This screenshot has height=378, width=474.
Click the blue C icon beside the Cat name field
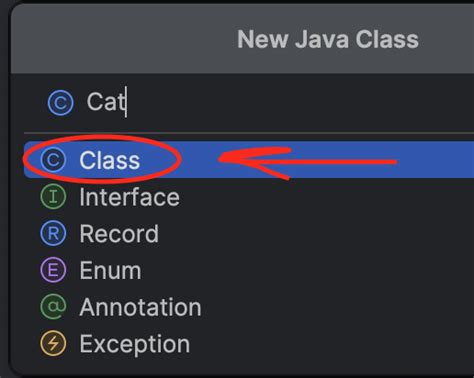60,103
